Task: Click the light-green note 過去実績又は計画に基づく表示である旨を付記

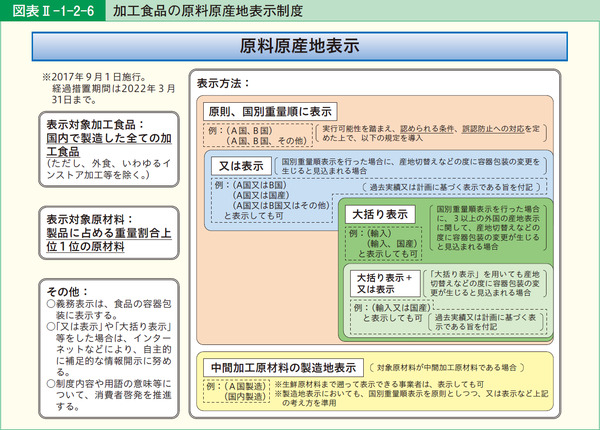Action: 486,322
